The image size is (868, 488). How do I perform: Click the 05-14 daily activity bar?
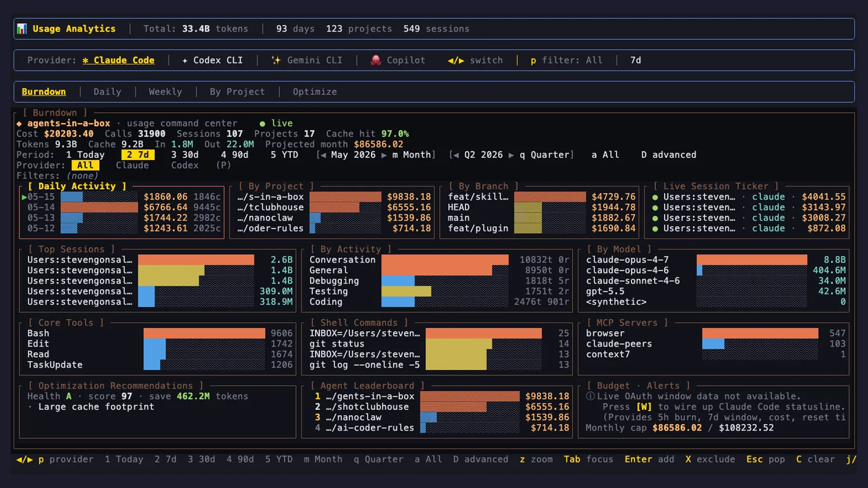click(99, 208)
